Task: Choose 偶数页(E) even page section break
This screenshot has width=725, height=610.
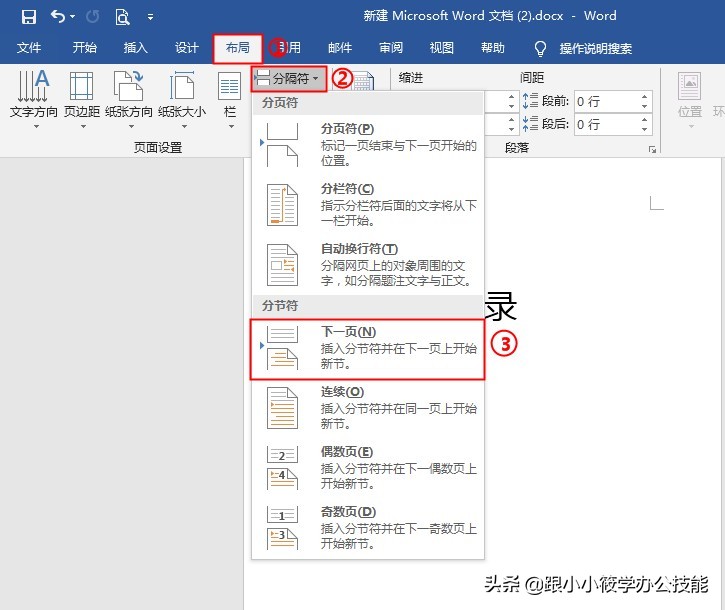Action: point(368,468)
